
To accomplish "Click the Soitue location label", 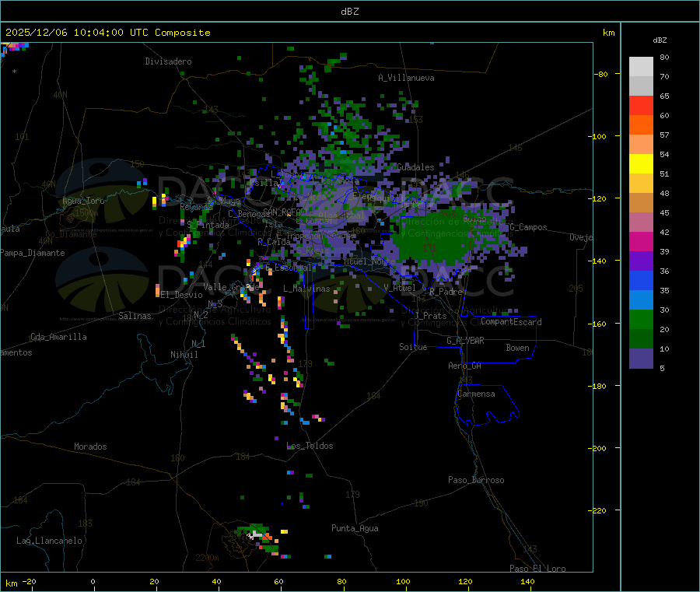I will pos(413,347).
